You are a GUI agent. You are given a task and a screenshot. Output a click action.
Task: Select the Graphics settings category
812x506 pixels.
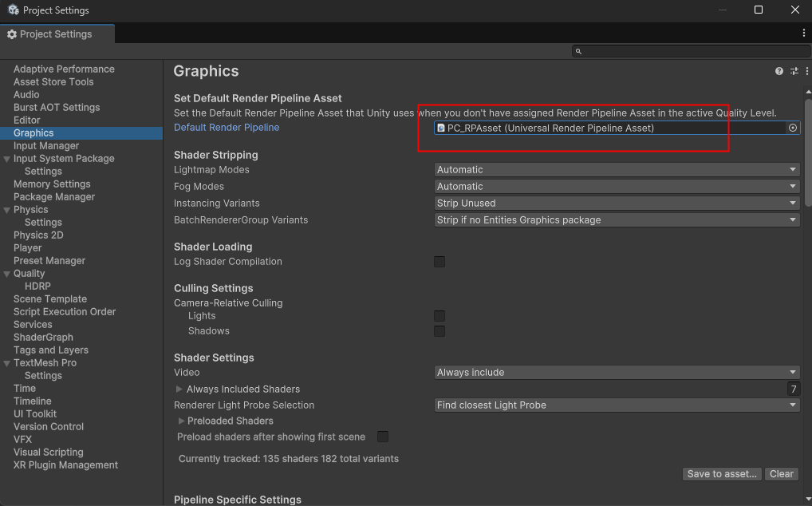[x=81, y=133]
